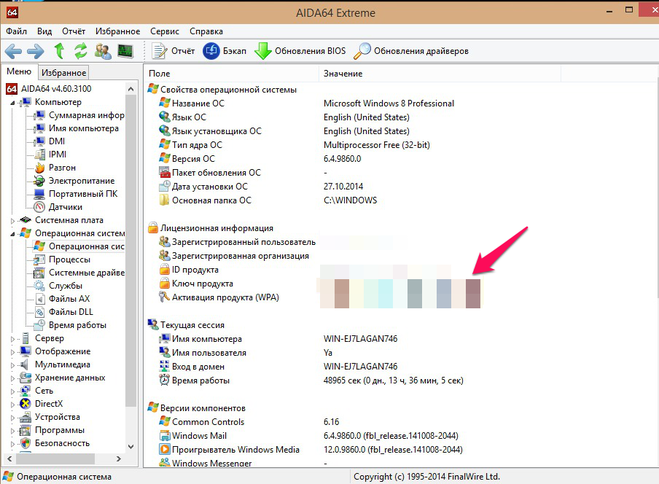This screenshot has width=659, height=484.
Task: Expand the Сервер tree node
Action: click(13, 339)
